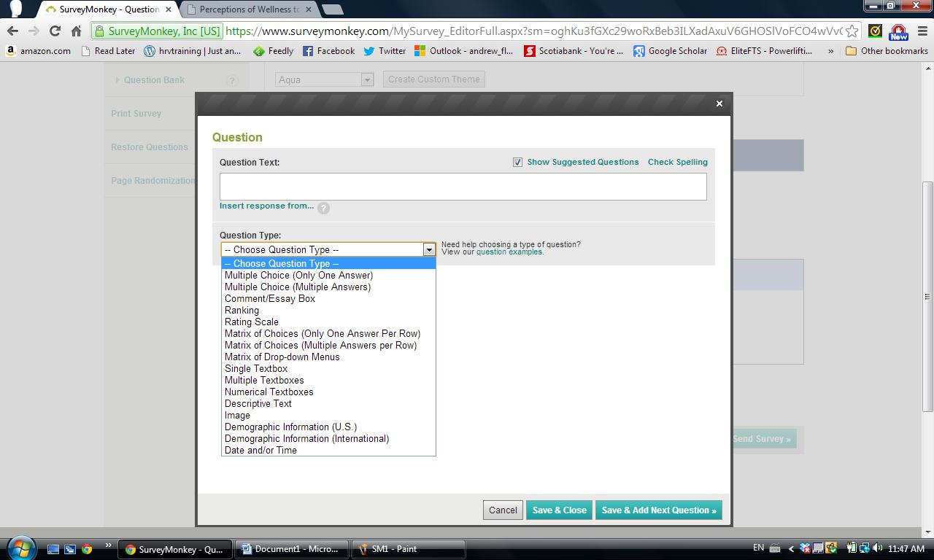Open the question examples link
The width and height of the screenshot is (934, 560).
[x=509, y=252]
